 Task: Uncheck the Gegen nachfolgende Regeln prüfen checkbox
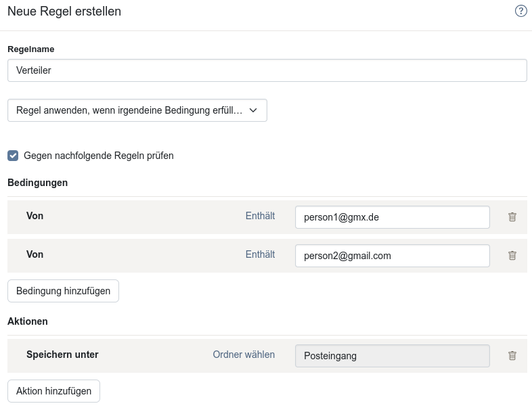pos(13,156)
